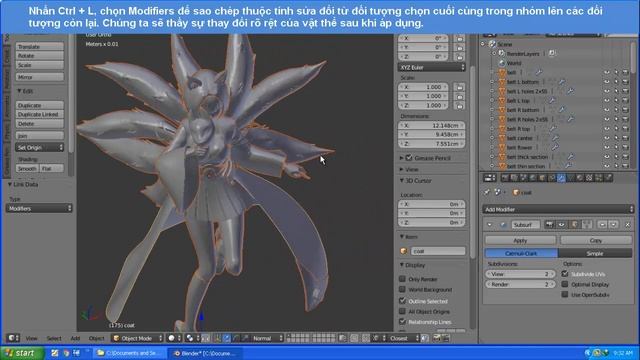Viewport: 640px width, 360px height.
Task: Disable Outline Selected checkbox
Action: tap(402, 301)
